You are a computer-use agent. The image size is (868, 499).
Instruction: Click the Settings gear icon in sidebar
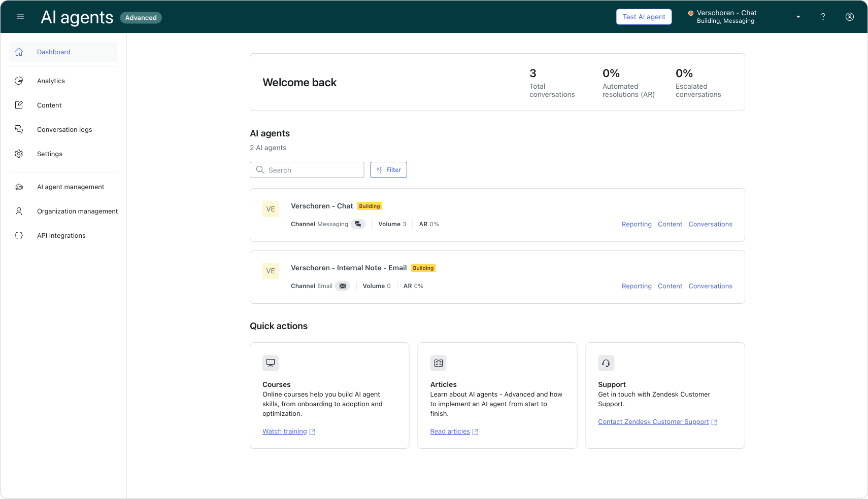[x=19, y=154]
